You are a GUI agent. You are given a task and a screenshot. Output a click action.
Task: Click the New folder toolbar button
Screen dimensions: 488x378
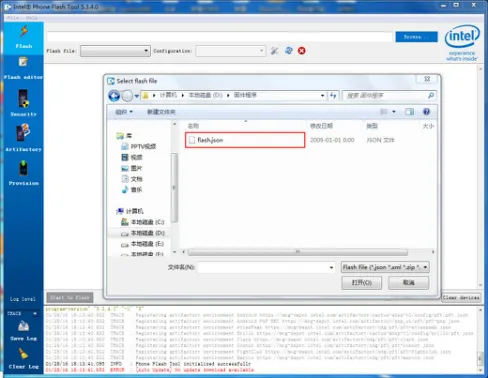coord(161,112)
